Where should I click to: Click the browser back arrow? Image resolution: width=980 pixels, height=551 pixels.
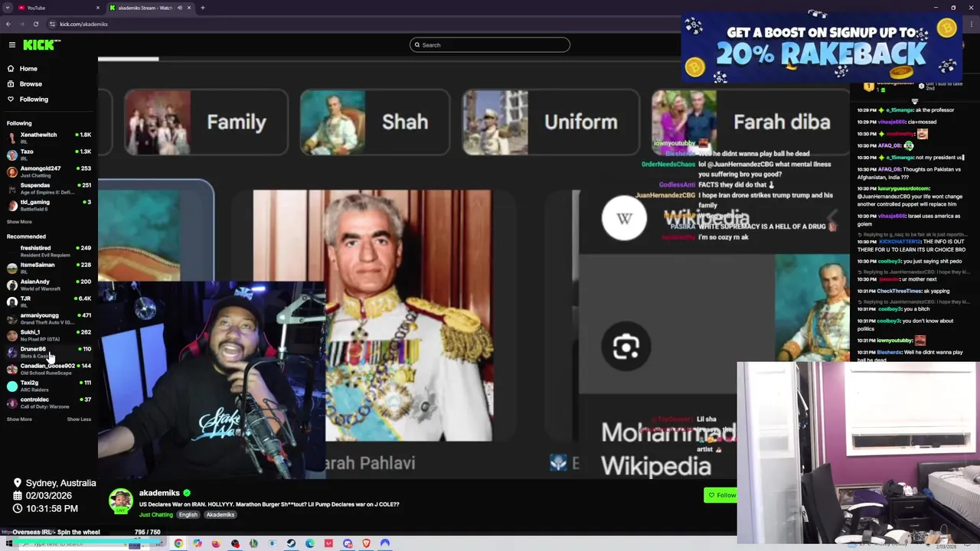pyautogui.click(x=8, y=24)
